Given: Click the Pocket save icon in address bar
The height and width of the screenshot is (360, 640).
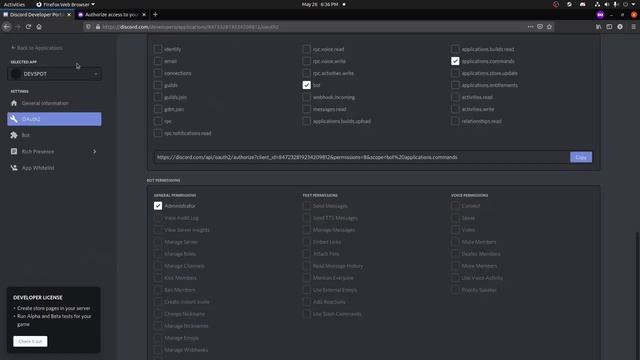Looking at the screenshot, I should coord(540,27).
